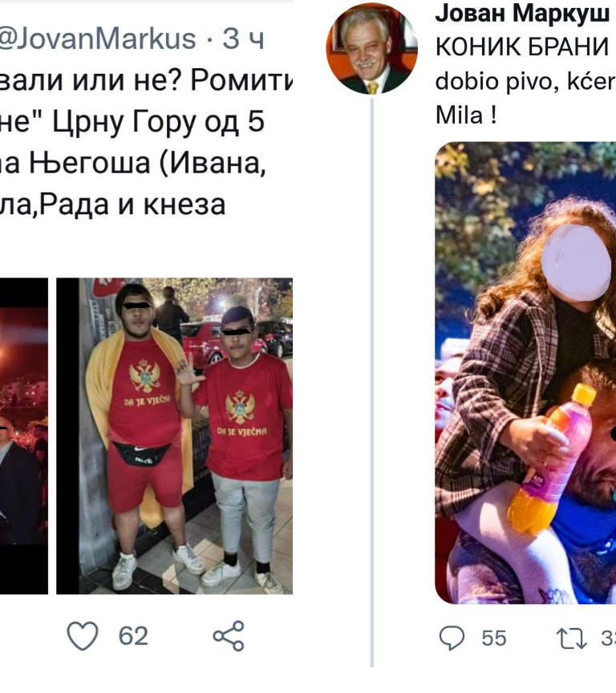The height and width of the screenshot is (693, 616).
Task: Open the @JovanMarkus handle link
Action: [x=97, y=38]
